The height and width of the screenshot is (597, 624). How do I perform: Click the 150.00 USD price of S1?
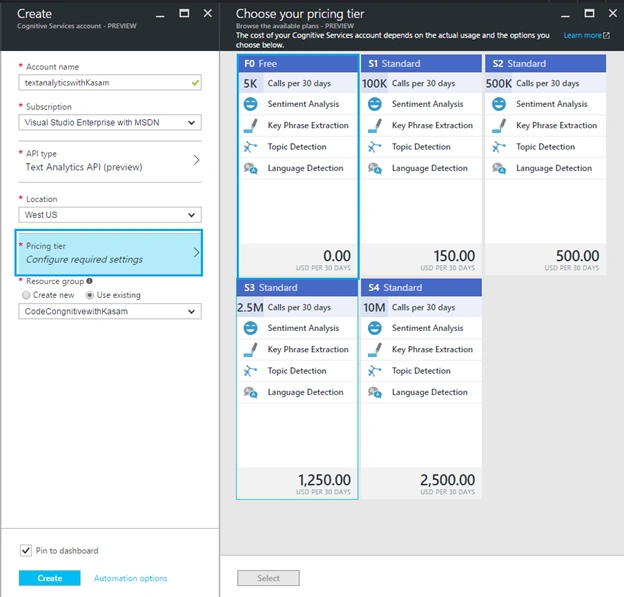point(454,256)
